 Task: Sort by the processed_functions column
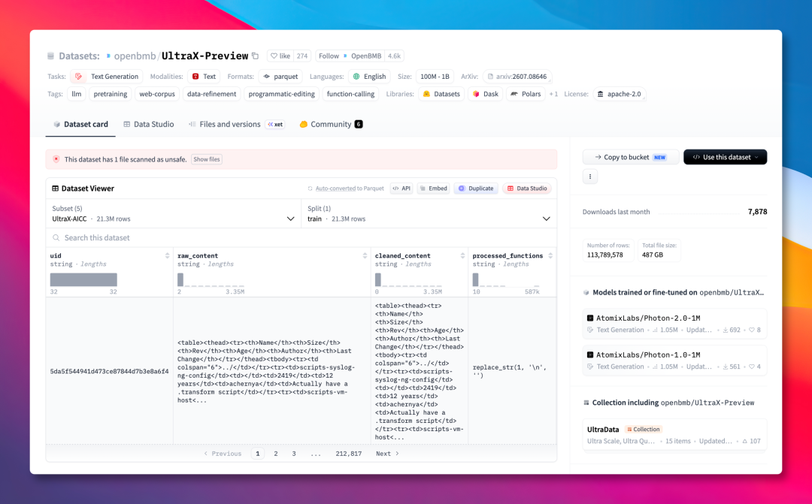pos(550,255)
